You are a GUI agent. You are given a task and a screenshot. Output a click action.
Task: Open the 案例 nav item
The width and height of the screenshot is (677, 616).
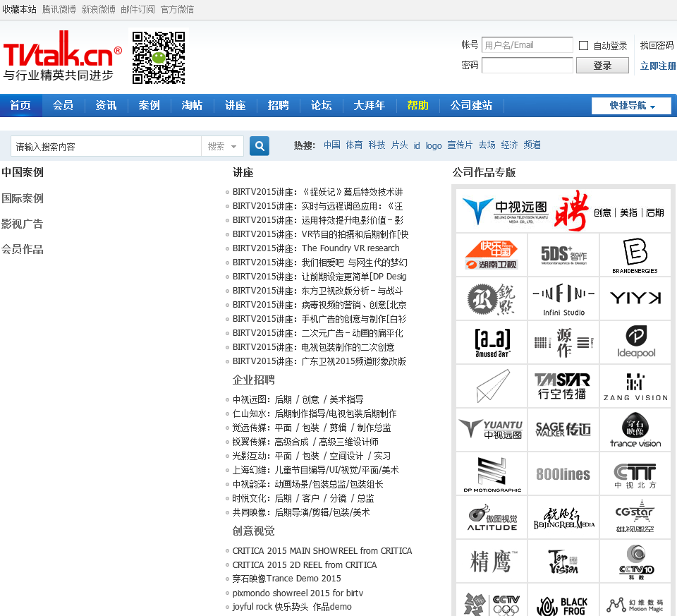[150, 105]
